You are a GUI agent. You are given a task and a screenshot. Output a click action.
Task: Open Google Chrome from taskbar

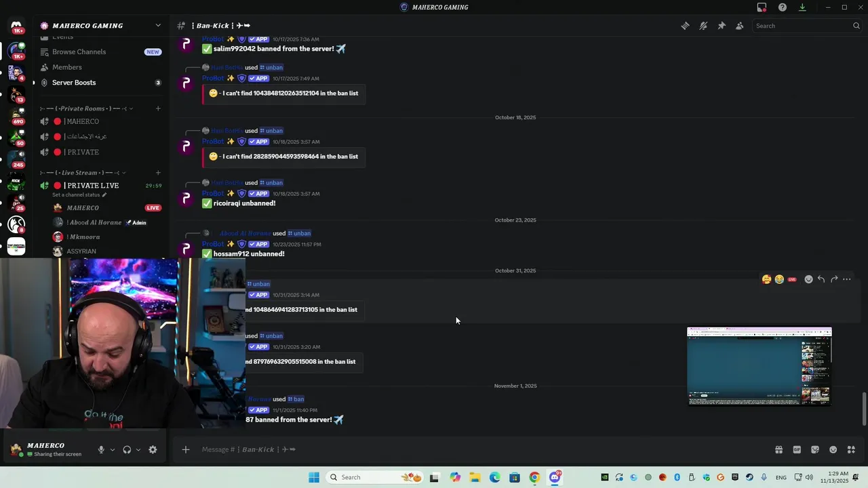[535, 477]
